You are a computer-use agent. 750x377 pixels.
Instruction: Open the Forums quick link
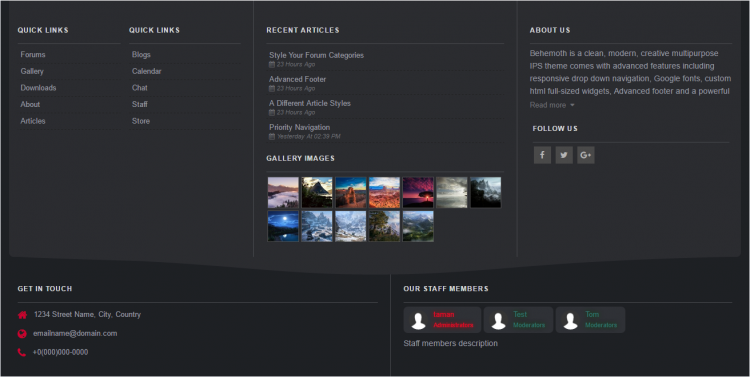coord(33,55)
